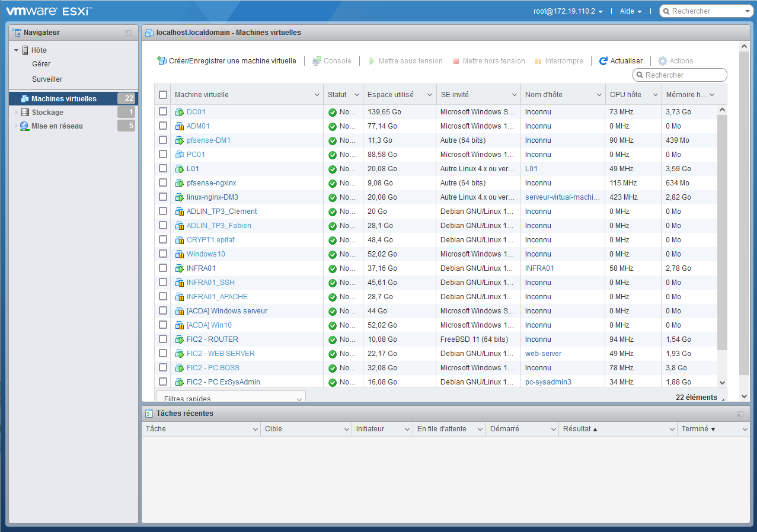The width and height of the screenshot is (757, 532).
Task: Toggle the select-all checkbox in table header
Action: pos(163,95)
